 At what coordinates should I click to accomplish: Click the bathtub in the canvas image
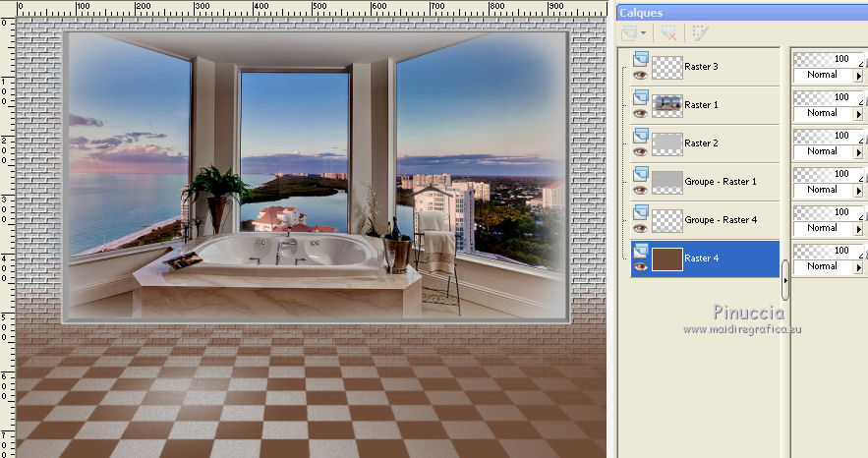tap(285, 256)
